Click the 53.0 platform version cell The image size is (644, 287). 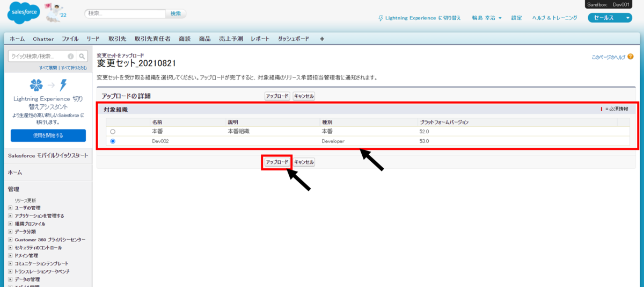click(x=425, y=141)
